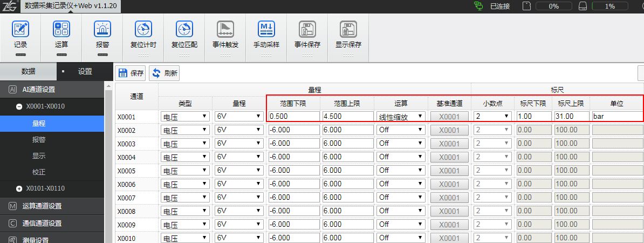Open the X0002 类型 电压 dropdown
The image size is (644, 243).
[185, 130]
